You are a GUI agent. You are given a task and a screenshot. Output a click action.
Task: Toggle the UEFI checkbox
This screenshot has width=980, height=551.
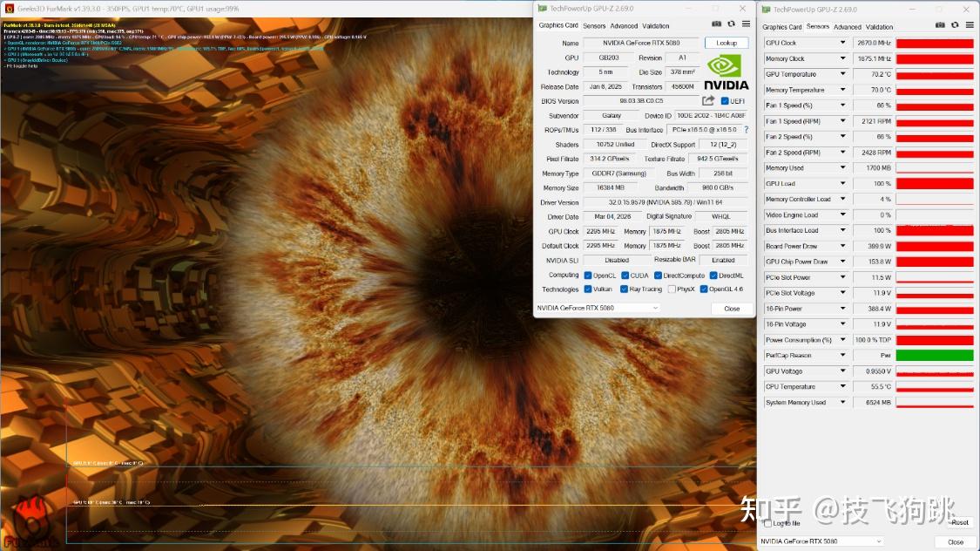coord(725,100)
